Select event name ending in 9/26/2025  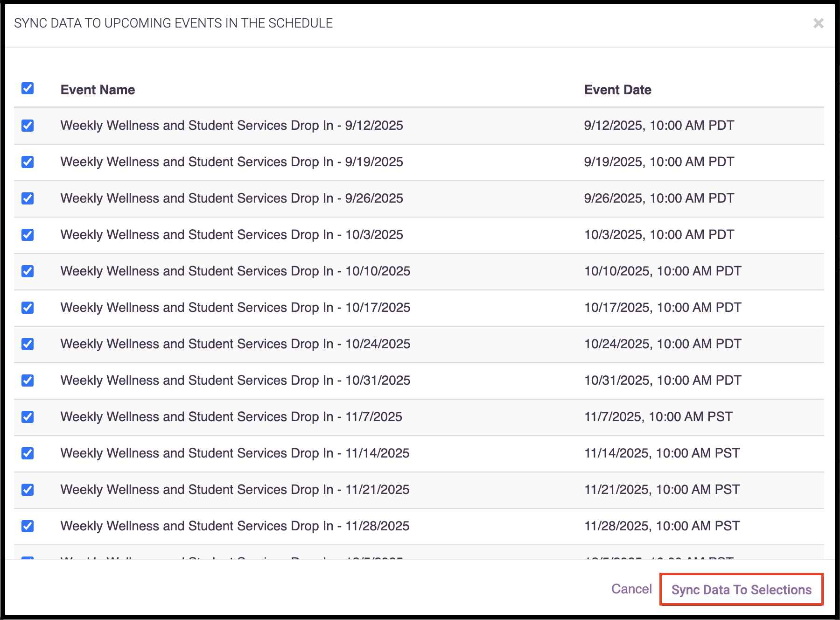(232, 198)
